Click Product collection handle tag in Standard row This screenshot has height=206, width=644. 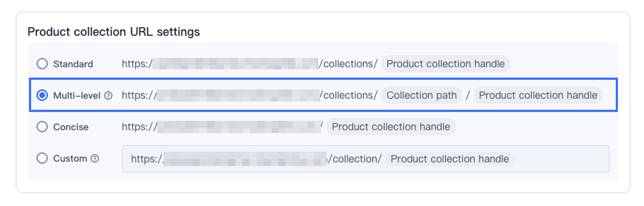446,64
